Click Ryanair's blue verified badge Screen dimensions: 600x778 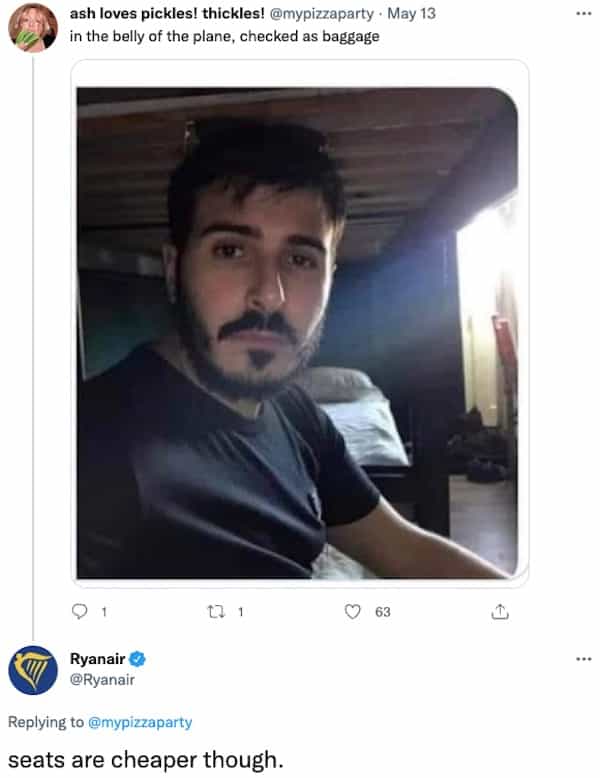(137, 659)
